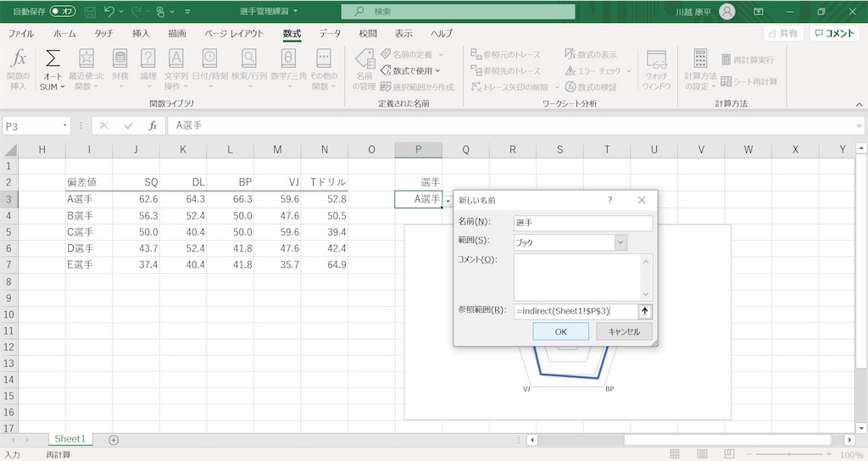The height and width of the screenshot is (461, 868).
Task: Click the formula bar fx icon
Action: coord(153,125)
